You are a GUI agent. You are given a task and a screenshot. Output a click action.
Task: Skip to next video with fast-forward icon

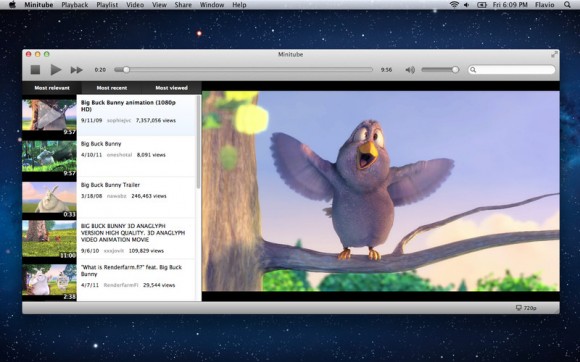click(77, 70)
